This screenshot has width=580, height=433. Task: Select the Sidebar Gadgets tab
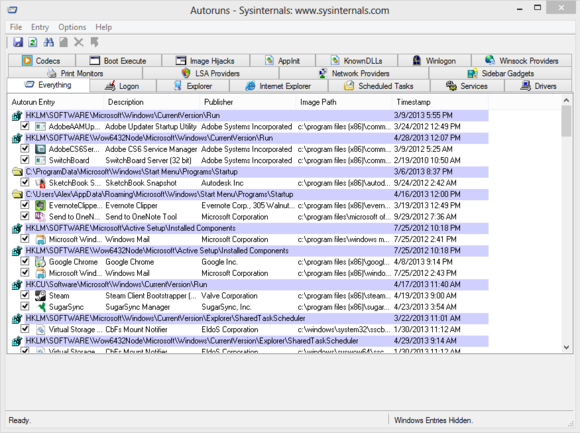[x=500, y=73]
